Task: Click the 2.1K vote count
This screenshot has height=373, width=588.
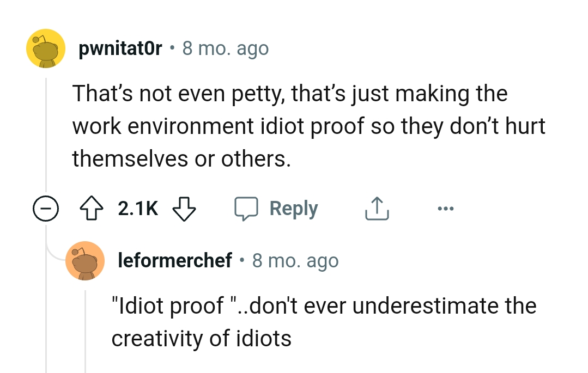Action: point(137,208)
